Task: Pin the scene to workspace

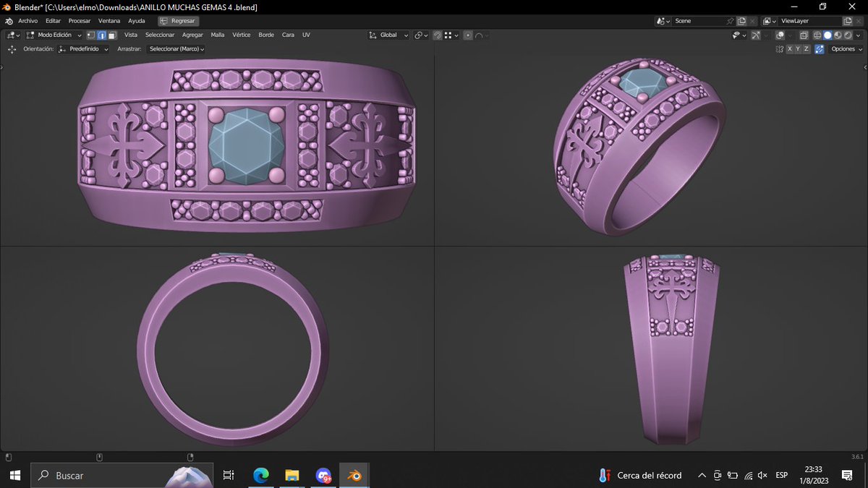Action: 731,21
